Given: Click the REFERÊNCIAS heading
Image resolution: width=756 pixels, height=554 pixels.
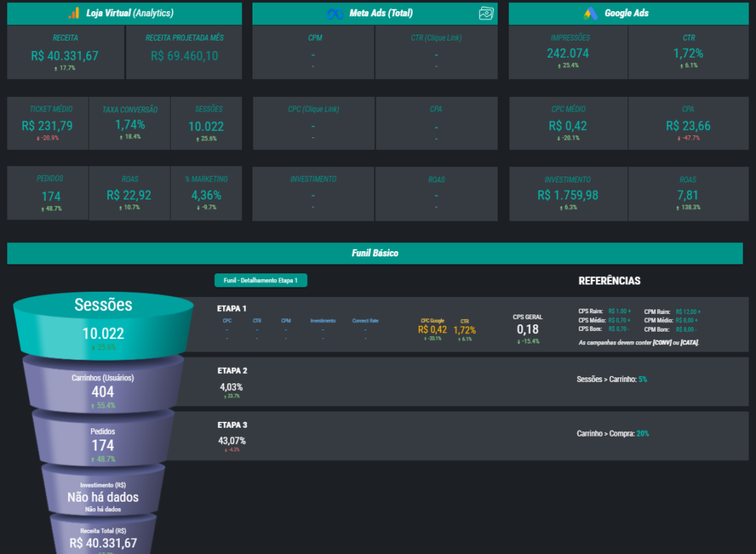Looking at the screenshot, I should pyautogui.click(x=610, y=281).
